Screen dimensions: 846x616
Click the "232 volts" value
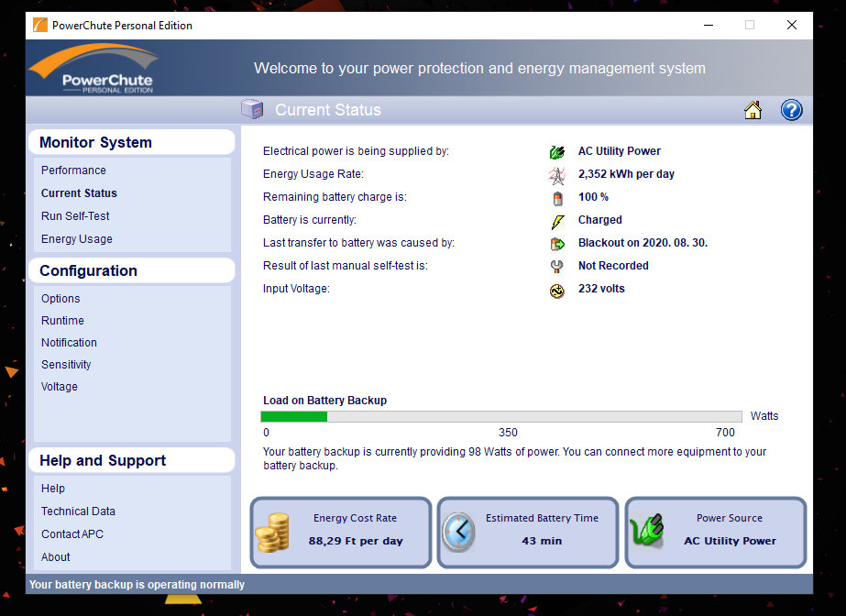point(601,289)
